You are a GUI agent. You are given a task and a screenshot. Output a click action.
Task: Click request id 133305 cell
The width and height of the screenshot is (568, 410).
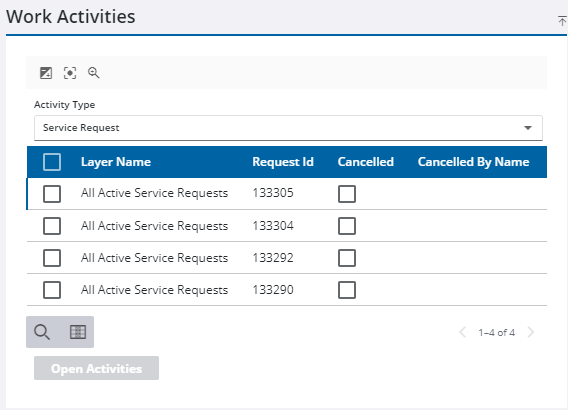pyautogui.click(x=273, y=193)
